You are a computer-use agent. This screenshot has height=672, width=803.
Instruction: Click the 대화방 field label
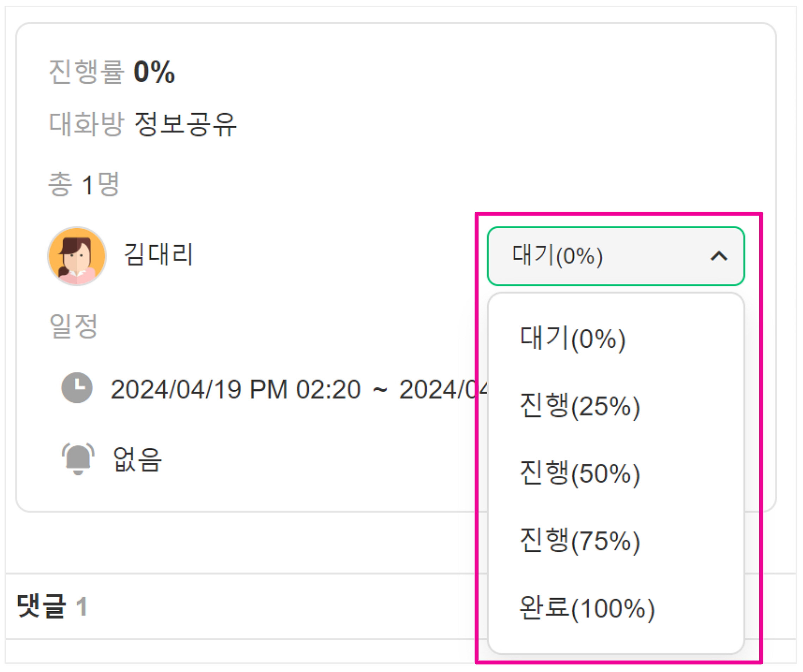[x=86, y=124]
